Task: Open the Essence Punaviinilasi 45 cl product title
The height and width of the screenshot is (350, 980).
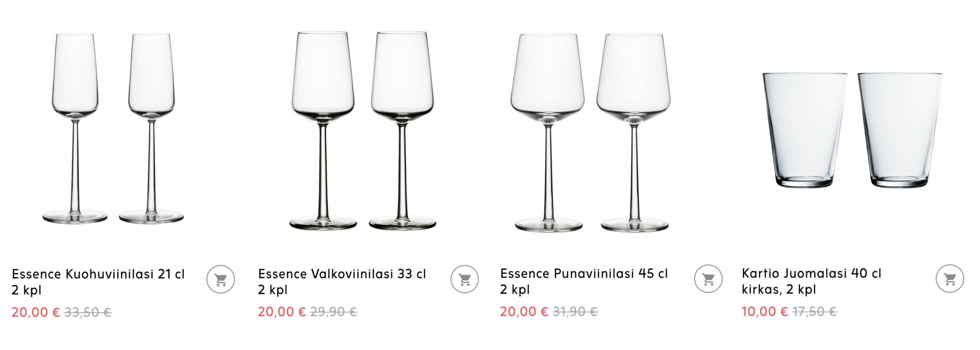Action: click(x=584, y=281)
